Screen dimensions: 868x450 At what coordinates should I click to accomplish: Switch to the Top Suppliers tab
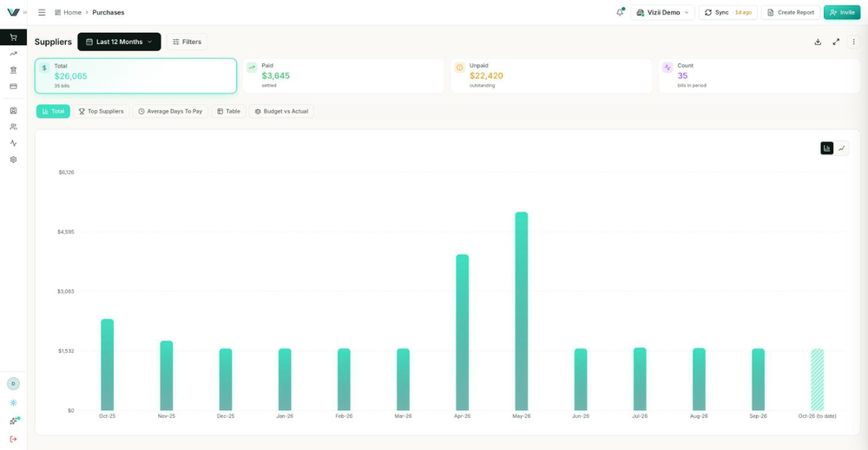pyautogui.click(x=102, y=111)
